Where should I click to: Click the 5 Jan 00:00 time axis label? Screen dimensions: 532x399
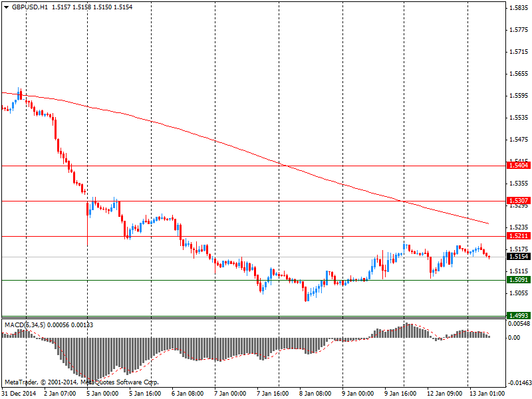[x=103, y=394]
